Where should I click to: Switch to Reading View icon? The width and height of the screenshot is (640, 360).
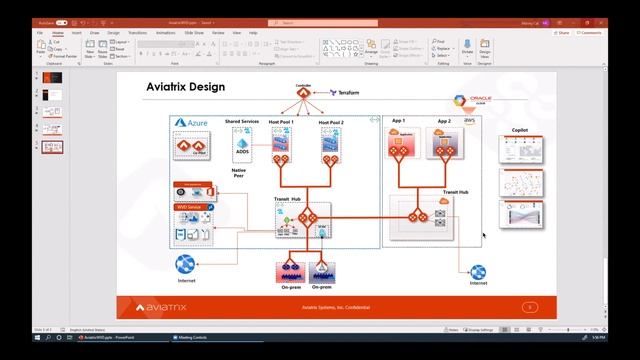tap(529, 330)
